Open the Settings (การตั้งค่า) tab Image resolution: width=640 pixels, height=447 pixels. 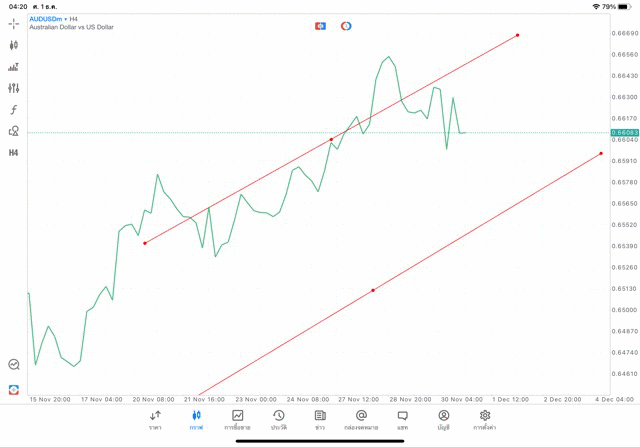tap(485, 420)
